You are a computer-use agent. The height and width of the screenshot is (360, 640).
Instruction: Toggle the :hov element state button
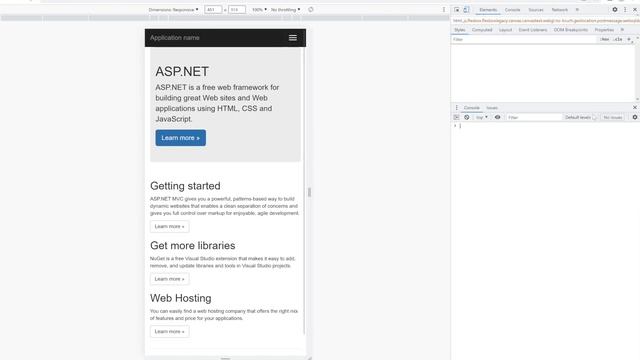[604, 40]
